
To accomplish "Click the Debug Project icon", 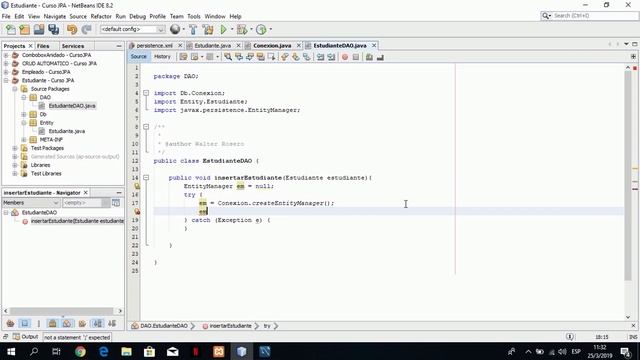I will [242, 29].
